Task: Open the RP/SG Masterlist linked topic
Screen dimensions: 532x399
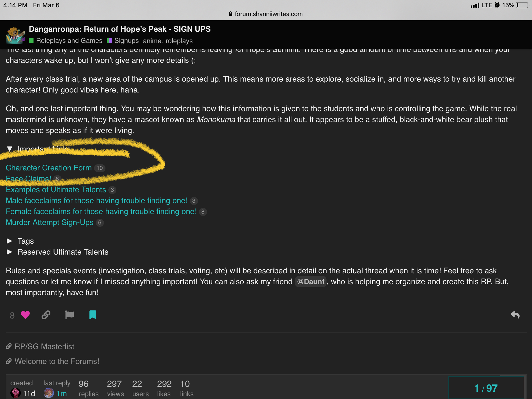Action: coord(44,347)
